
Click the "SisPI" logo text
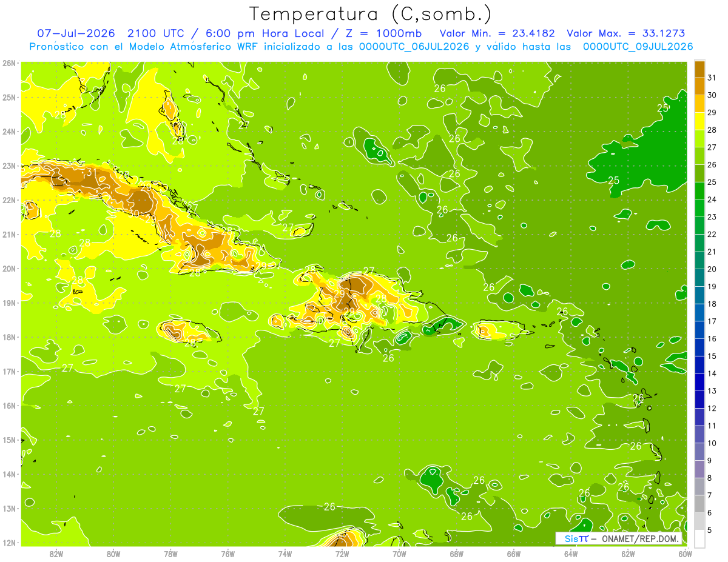(x=576, y=538)
